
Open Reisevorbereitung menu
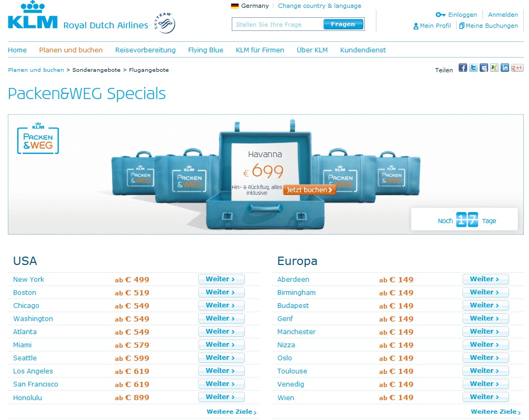[145, 50]
